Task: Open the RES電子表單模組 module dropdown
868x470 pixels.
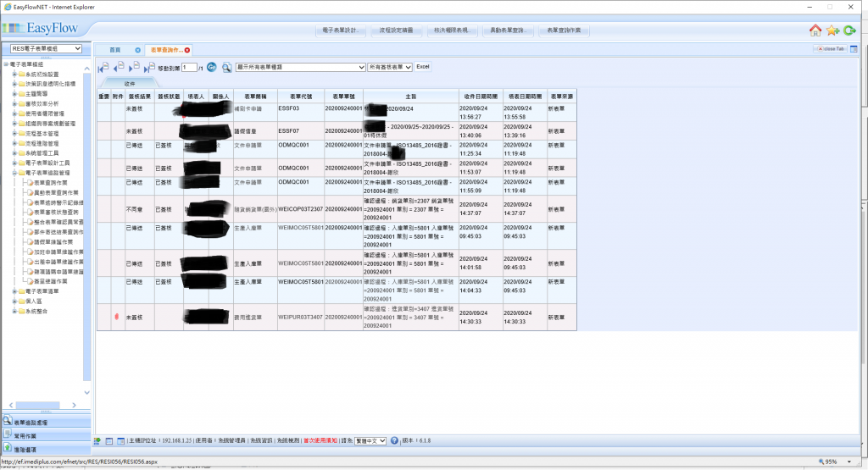Action: pyautogui.click(x=47, y=48)
